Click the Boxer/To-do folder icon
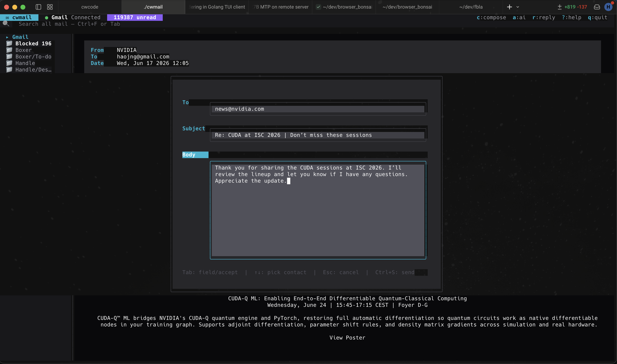The height and width of the screenshot is (364, 617). click(x=9, y=56)
